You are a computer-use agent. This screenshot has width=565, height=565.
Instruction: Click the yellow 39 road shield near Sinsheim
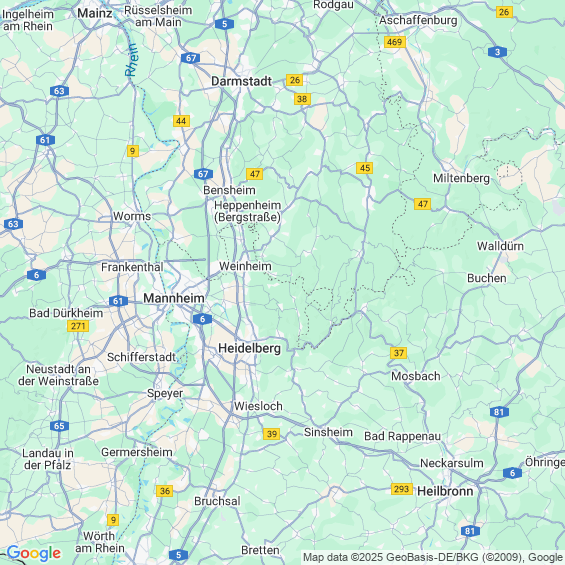pyautogui.click(x=271, y=434)
